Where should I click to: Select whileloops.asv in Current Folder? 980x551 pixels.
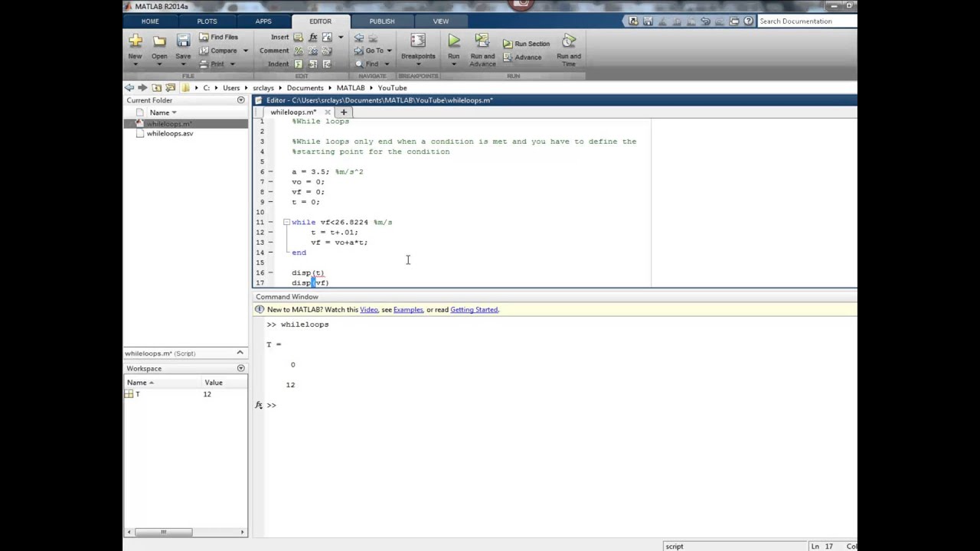(170, 133)
